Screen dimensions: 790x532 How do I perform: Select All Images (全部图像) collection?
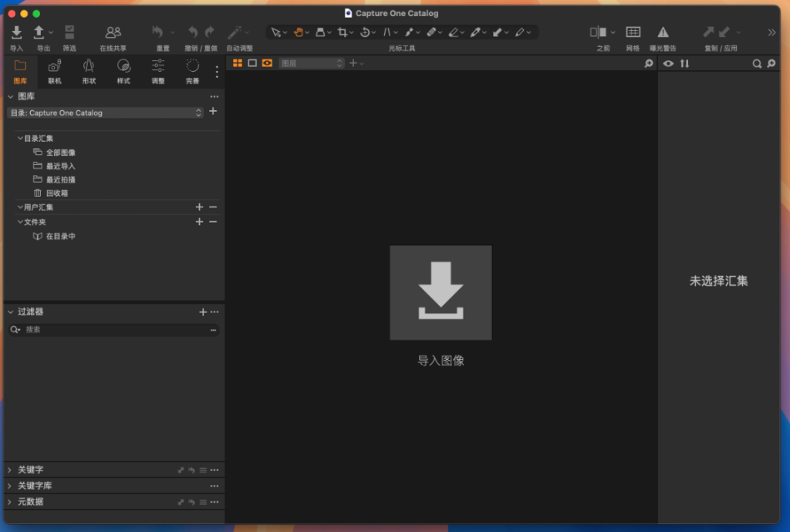60,153
